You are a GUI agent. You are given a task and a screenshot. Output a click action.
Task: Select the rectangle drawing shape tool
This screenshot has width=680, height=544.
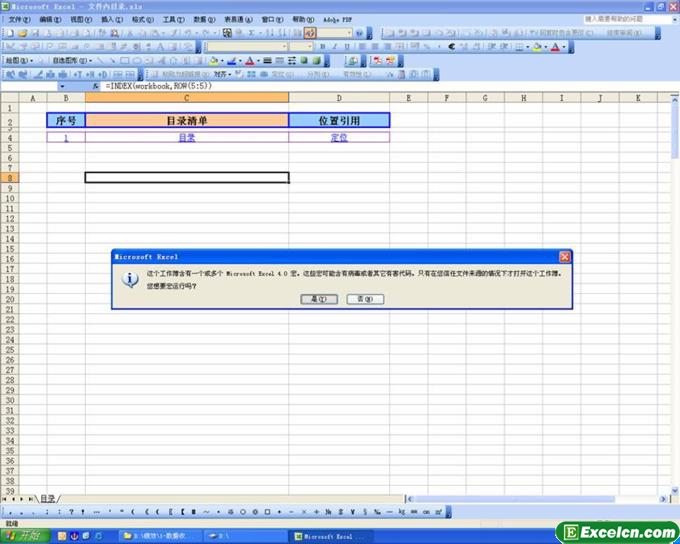pyautogui.click(x=125, y=60)
